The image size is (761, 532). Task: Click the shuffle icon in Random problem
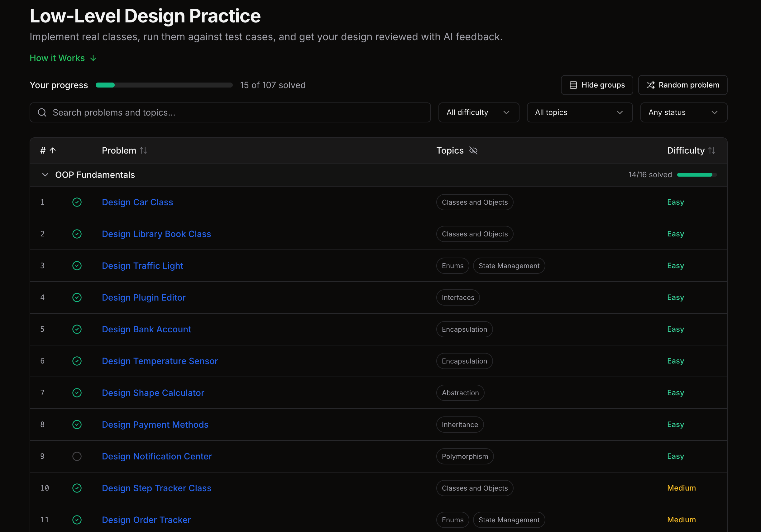click(650, 85)
